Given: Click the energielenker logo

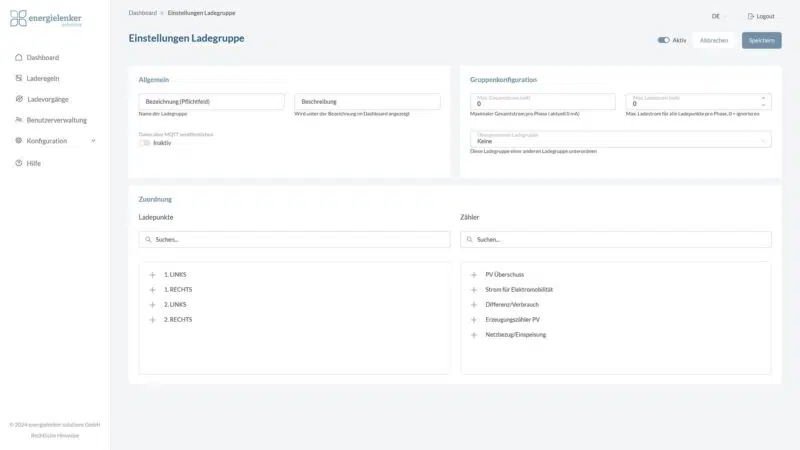Looking at the screenshot, I should point(46,19).
